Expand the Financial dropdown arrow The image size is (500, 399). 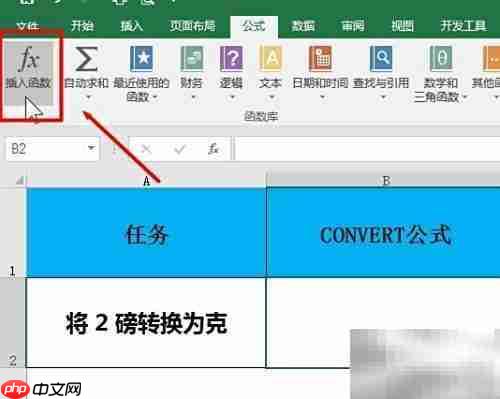coord(193,97)
